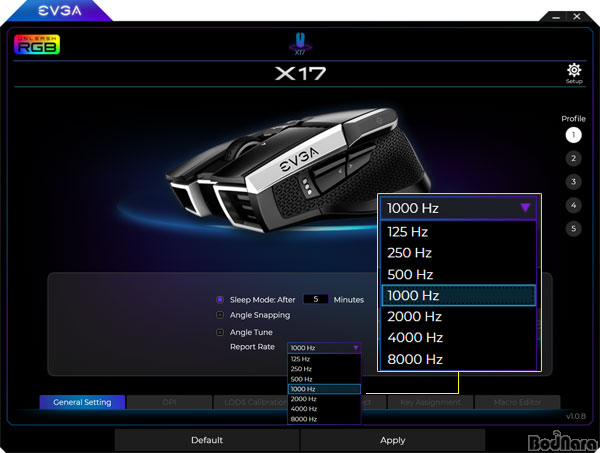
Task: Open the General Setting tab
Action: click(82, 402)
